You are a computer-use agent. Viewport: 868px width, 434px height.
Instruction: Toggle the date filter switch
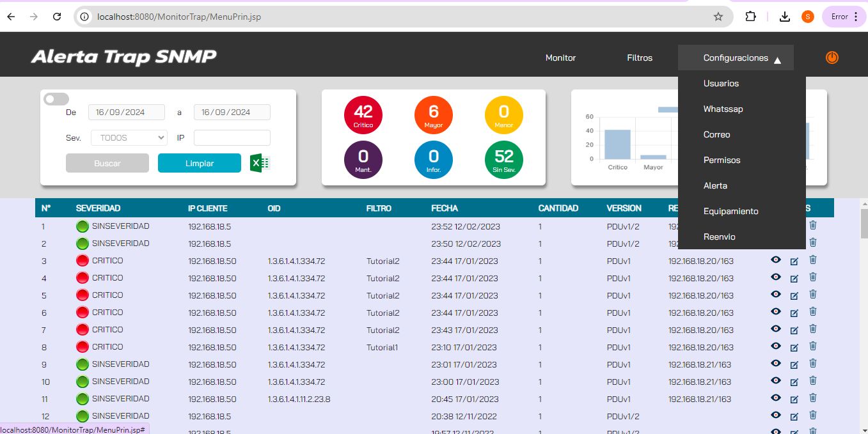tap(56, 99)
